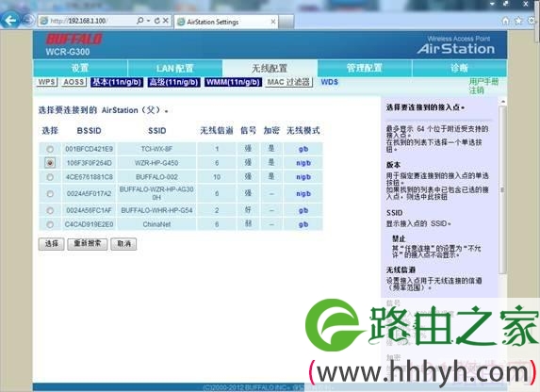Select radio button for WZR-HP-G450
This screenshot has height=392, width=540.
[x=50, y=163]
